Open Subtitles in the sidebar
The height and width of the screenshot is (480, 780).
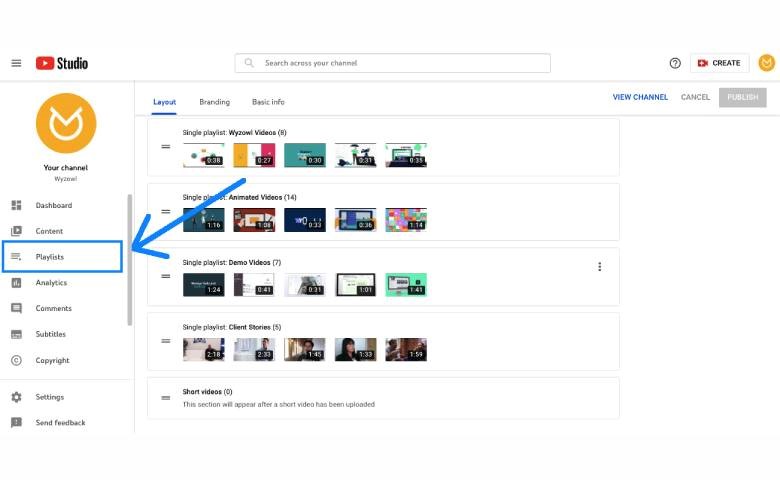click(50, 334)
